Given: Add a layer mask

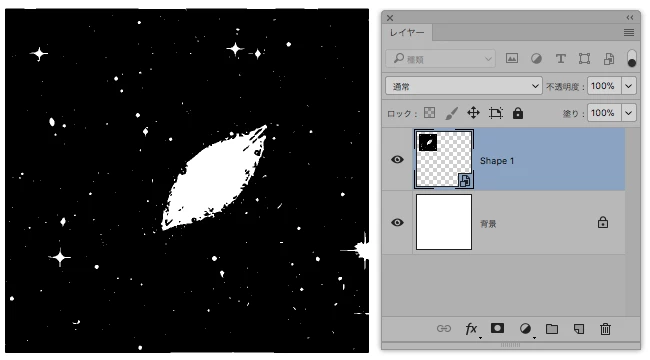Looking at the screenshot, I should point(497,328).
